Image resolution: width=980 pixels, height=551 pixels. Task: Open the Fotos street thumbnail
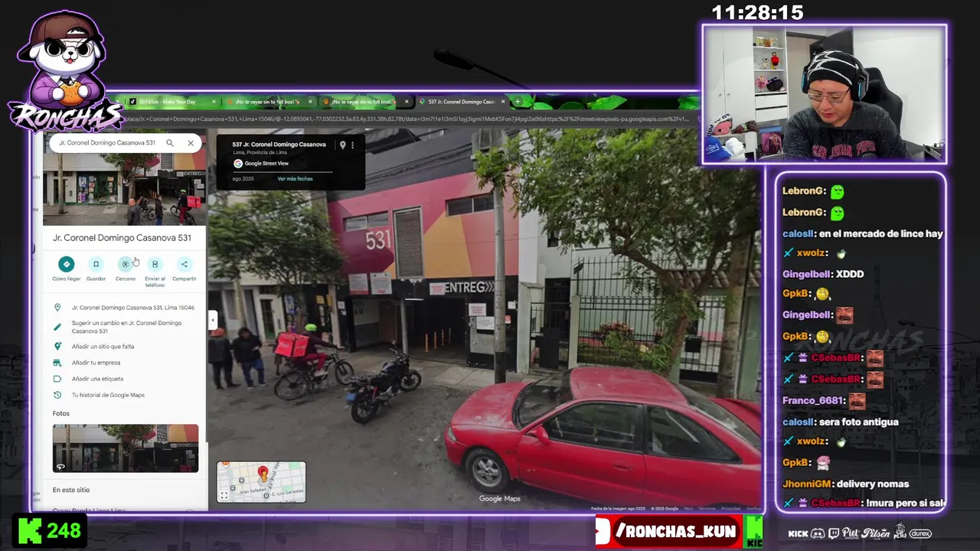(126, 448)
